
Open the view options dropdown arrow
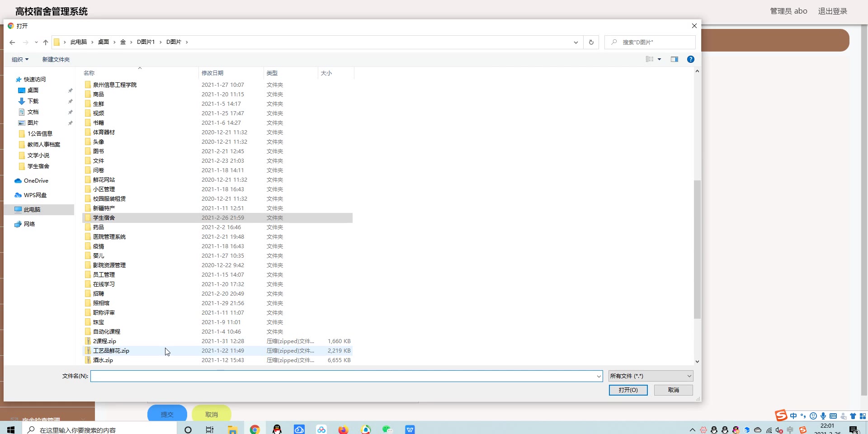click(x=659, y=59)
